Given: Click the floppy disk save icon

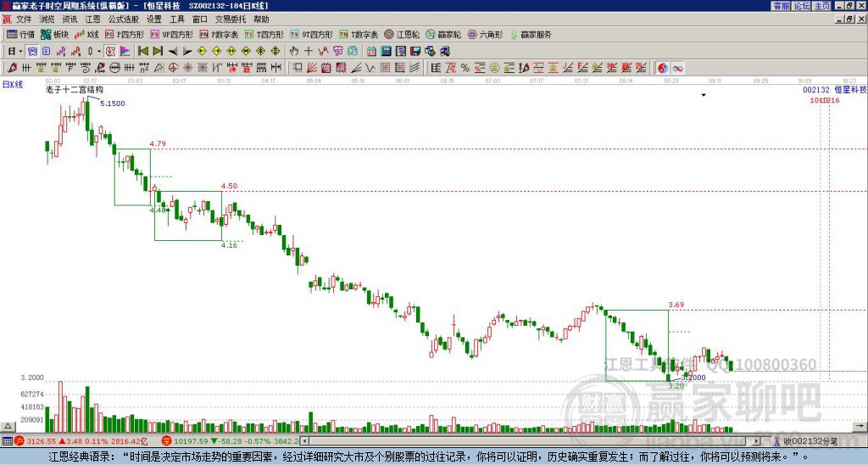Looking at the screenshot, I should (x=415, y=52).
